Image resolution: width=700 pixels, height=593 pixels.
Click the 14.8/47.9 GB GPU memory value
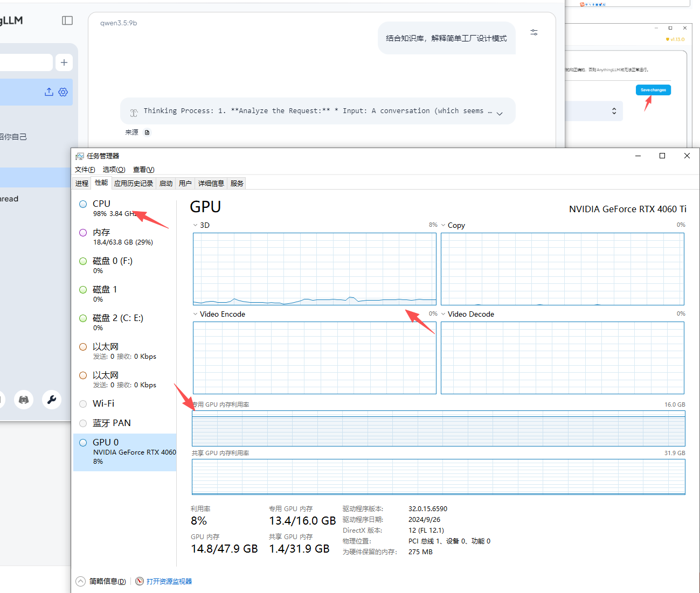224,549
